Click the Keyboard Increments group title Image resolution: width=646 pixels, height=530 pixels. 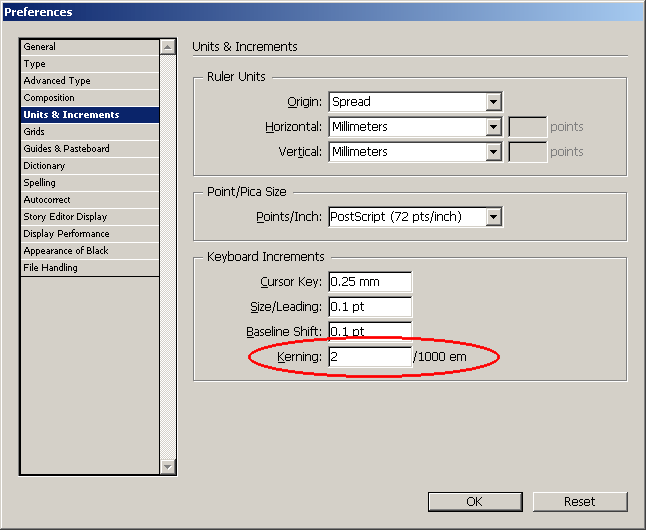pyautogui.click(x=266, y=257)
